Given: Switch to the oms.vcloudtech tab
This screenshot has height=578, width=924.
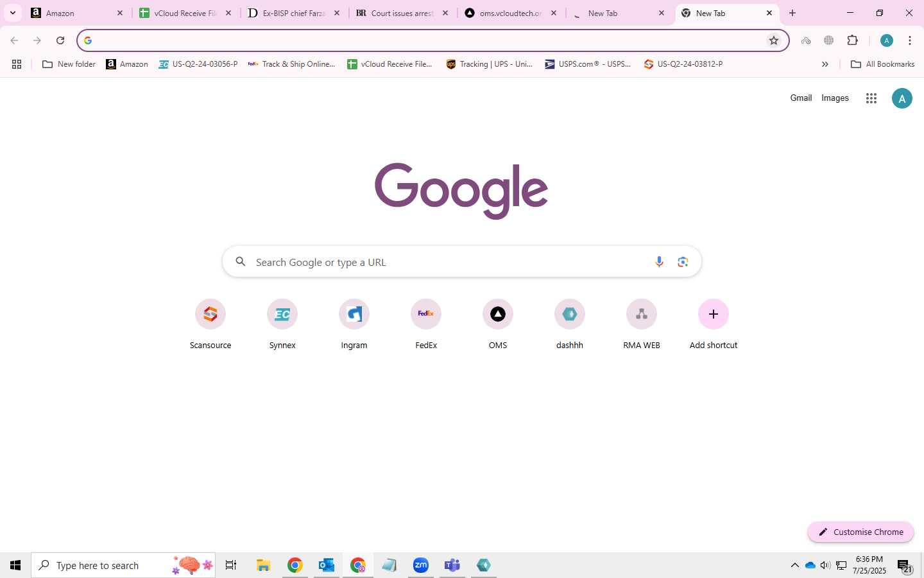Looking at the screenshot, I should pyautogui.click(x=511, y=13).
